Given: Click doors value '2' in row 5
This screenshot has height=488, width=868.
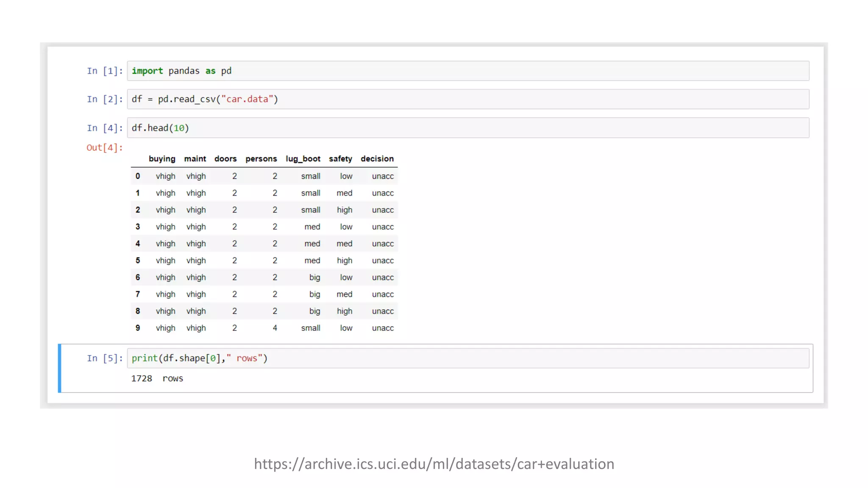Looking at the screenshot, I should point(234,261).
